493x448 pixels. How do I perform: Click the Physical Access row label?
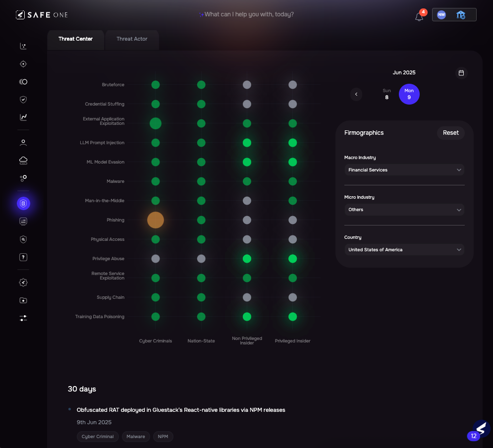[108, 239]
